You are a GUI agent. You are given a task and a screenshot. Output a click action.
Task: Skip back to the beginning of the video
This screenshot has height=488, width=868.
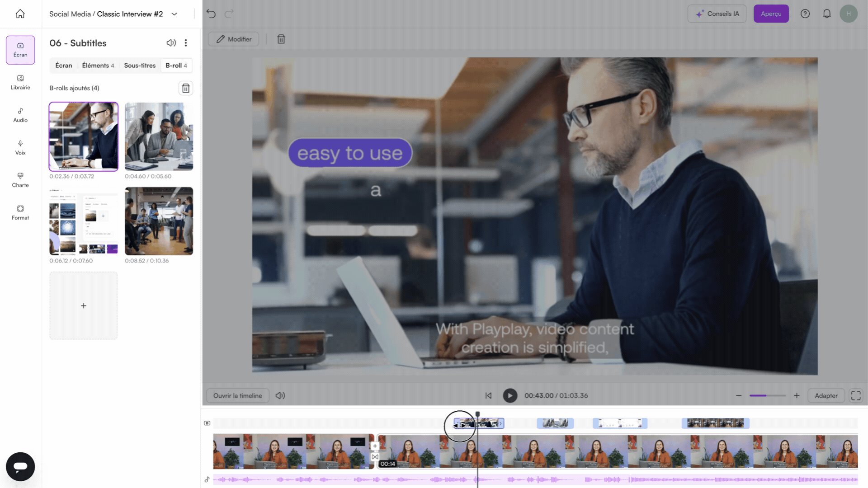488,395
